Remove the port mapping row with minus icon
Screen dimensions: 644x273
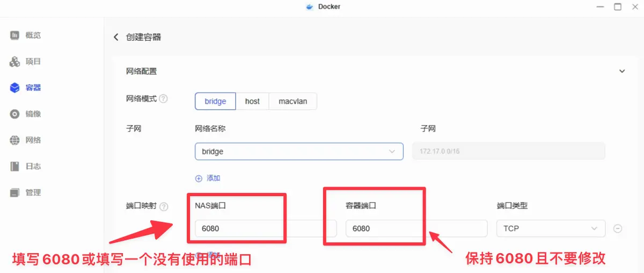[x=618, y=228]
